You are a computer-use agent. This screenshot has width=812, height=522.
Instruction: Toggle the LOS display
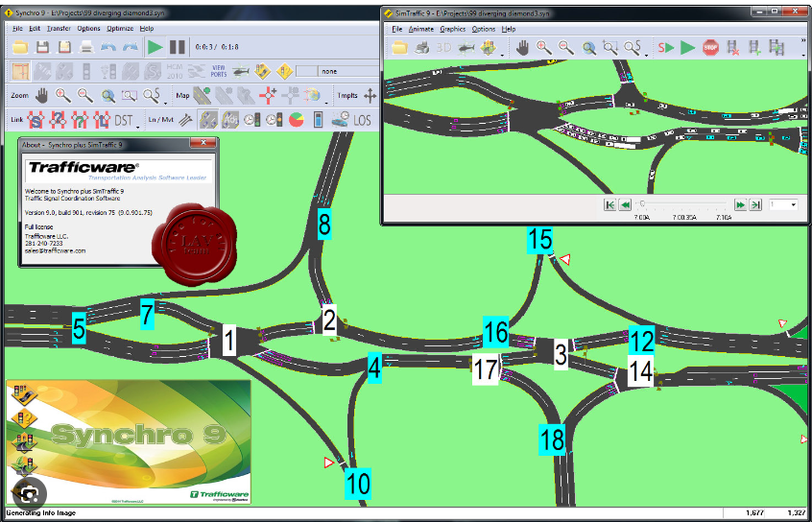362,120
